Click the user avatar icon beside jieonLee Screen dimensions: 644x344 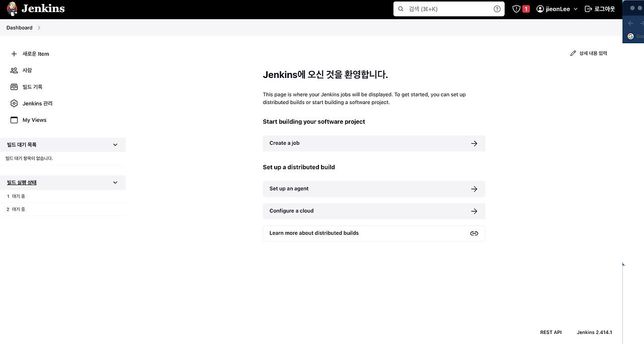[540, 9]
